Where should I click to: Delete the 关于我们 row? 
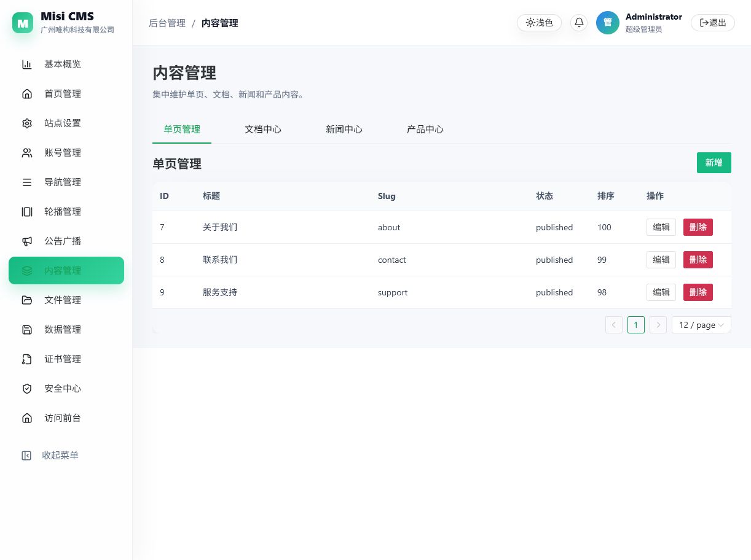tap(698, 227)
